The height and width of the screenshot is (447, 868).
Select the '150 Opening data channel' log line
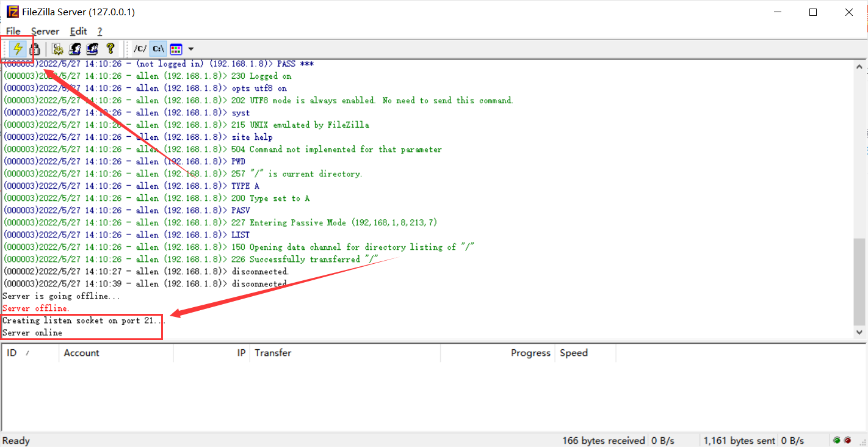click(239, 247)
